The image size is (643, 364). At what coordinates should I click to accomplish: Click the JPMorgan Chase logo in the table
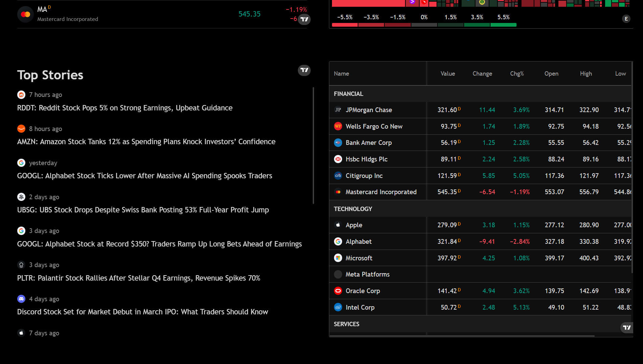click(338, 110)
